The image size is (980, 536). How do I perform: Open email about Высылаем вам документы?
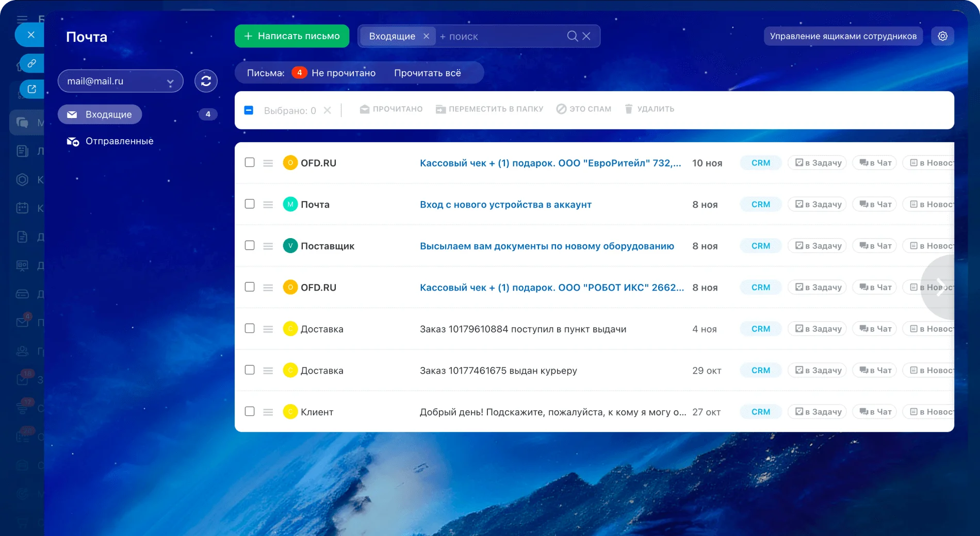click(547, 246)
